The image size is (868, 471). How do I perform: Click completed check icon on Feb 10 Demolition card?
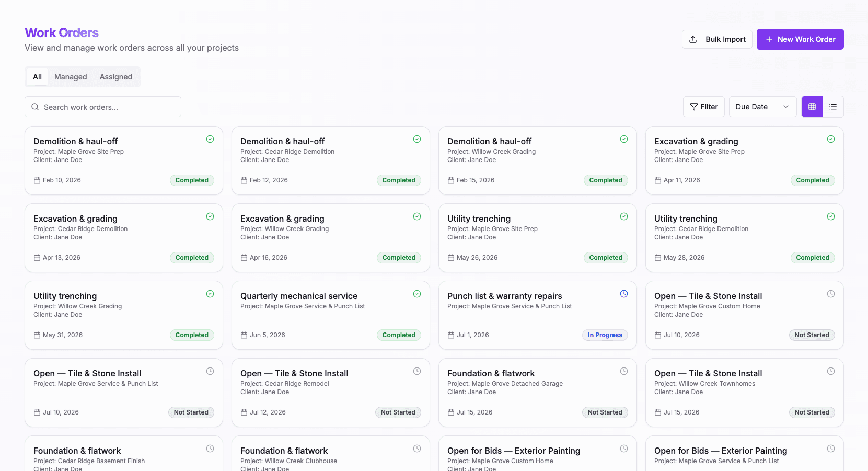coord(210,139)
